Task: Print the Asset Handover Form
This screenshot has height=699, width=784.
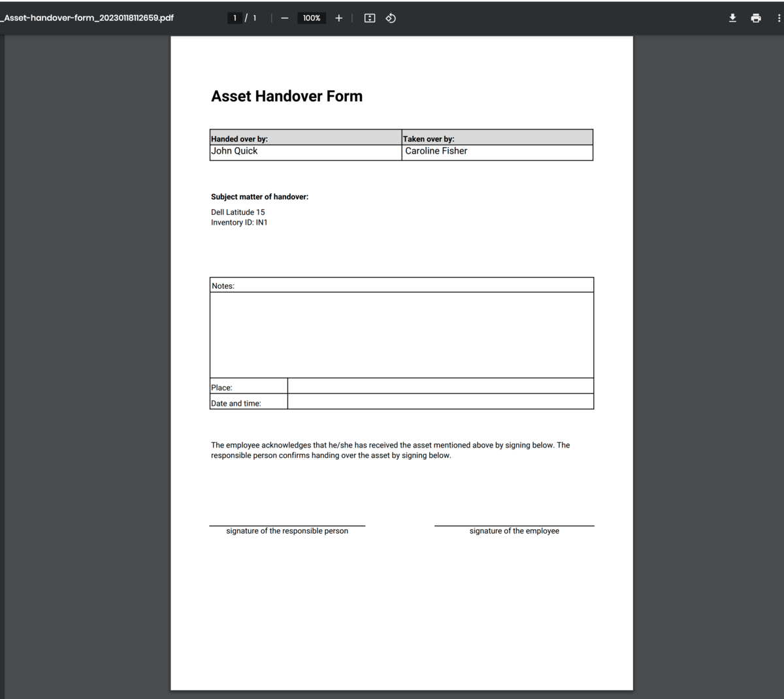Action: [756, 18]
